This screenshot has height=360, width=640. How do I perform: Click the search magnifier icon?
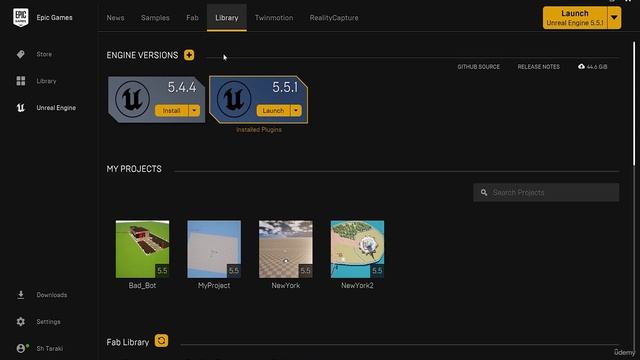[484, 192]
